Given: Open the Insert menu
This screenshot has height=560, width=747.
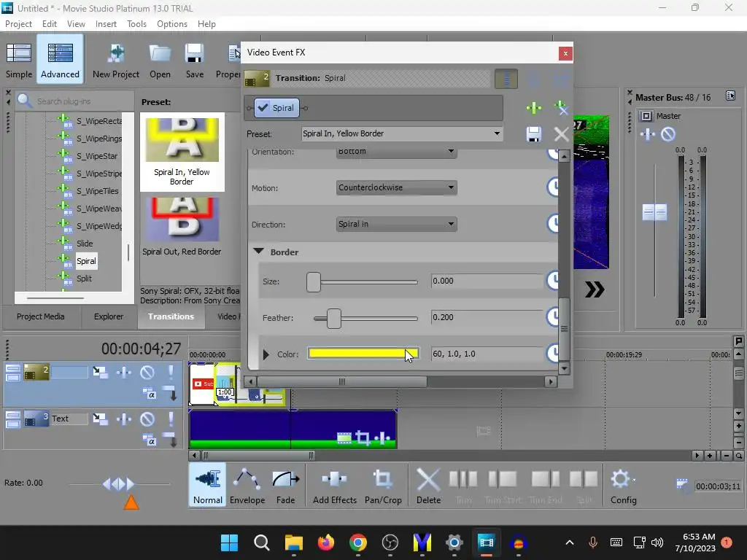Looking at the screenshot, I should click(x=106, y=24).
